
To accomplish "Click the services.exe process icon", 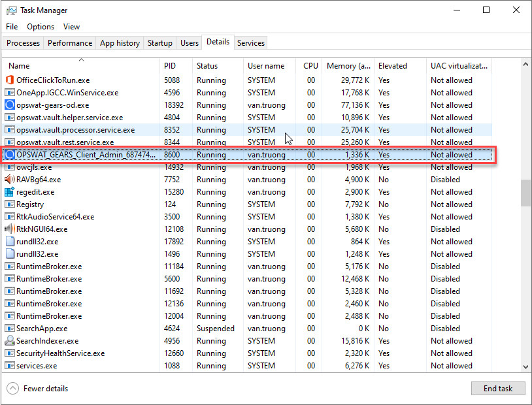I will [x=10, y=366].
